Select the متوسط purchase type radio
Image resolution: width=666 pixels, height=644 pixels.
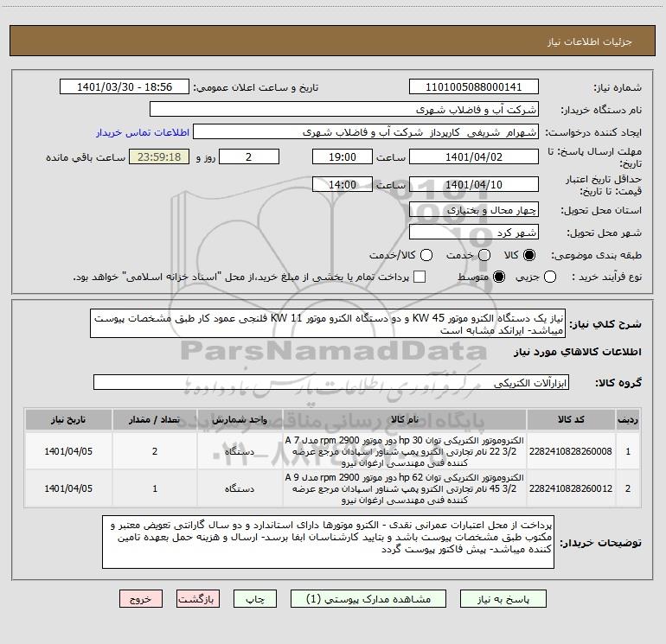coord(499,277)
